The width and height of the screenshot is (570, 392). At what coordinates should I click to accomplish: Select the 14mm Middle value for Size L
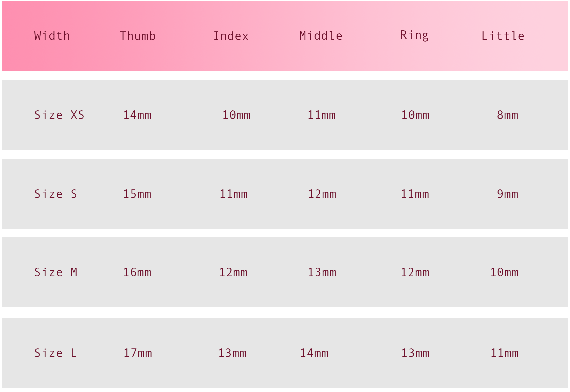[314, 353]
